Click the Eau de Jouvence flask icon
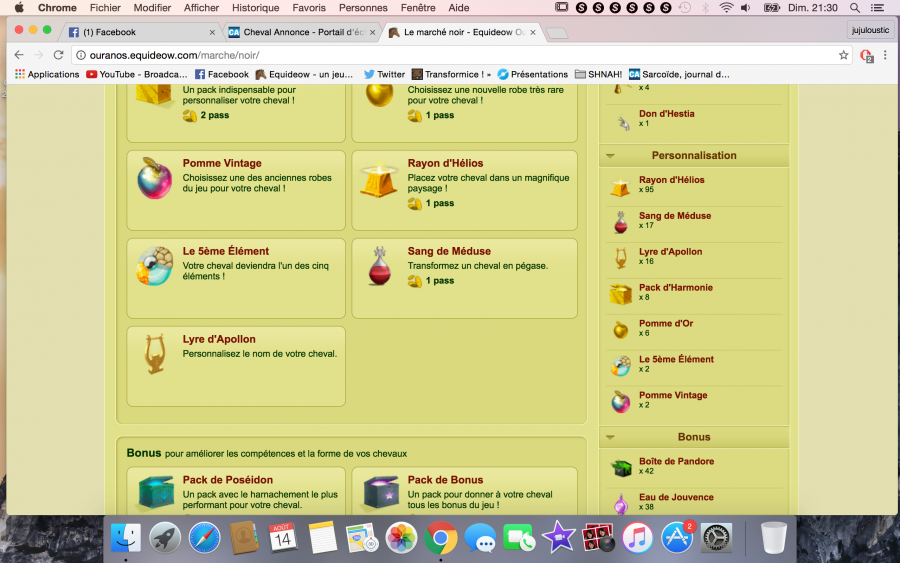This screenshot has height=563, width=900. 620,504
